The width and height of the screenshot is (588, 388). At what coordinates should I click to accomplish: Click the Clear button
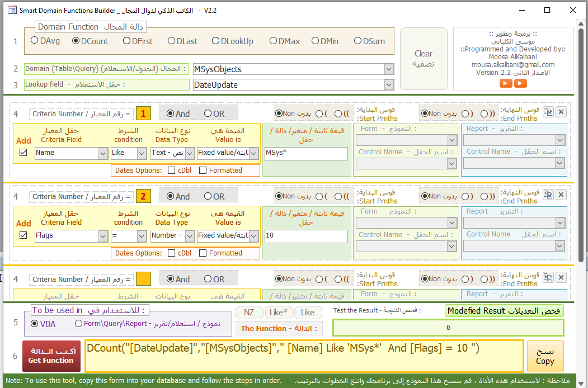424,58
